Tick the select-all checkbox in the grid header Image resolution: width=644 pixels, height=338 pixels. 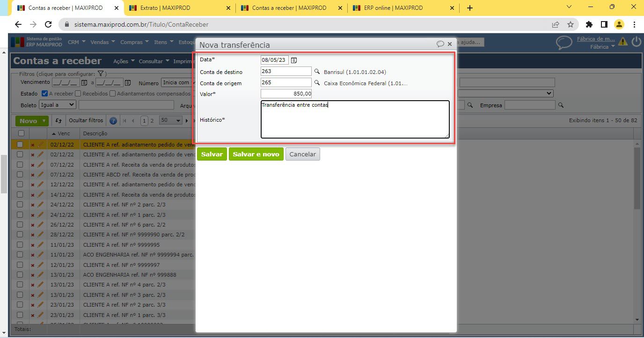point(21,133)
